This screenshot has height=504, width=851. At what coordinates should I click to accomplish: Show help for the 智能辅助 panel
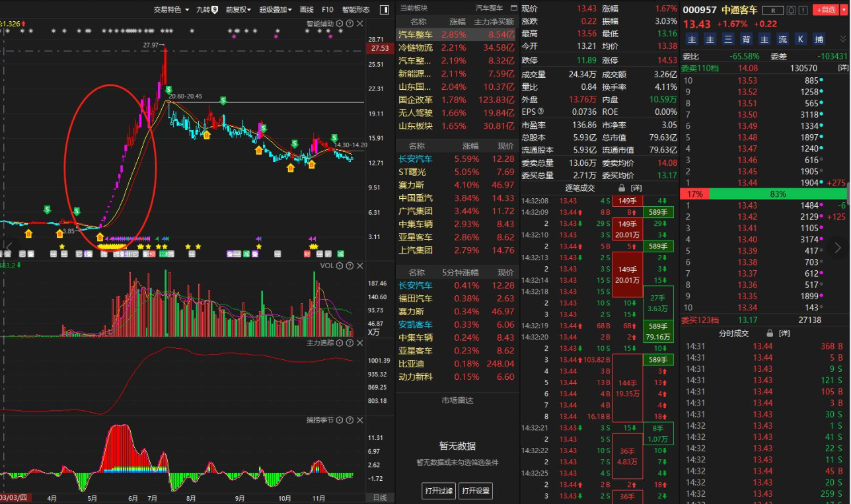pyautogui.click(x=350, y=24)
